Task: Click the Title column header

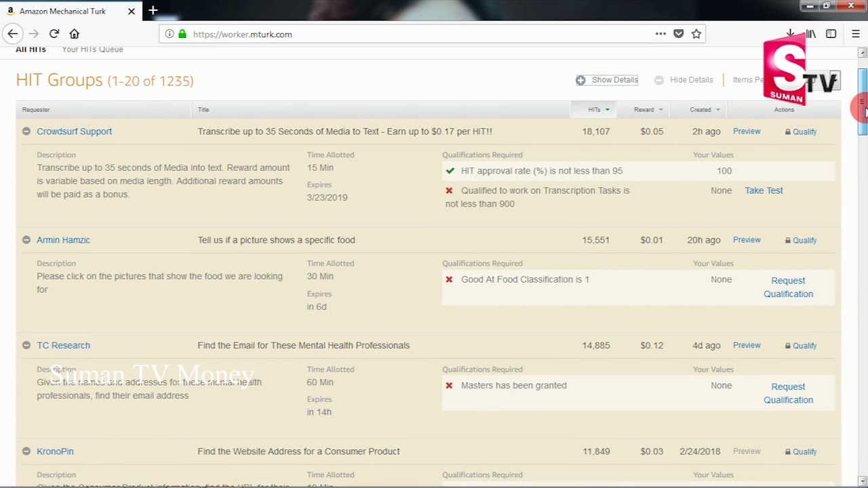Action: 203,110
